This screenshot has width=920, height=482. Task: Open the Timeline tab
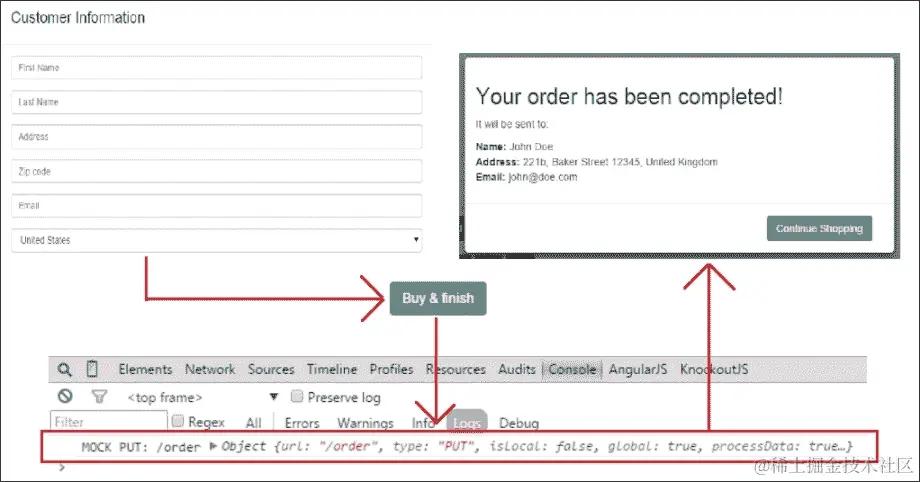coord(332,369)
